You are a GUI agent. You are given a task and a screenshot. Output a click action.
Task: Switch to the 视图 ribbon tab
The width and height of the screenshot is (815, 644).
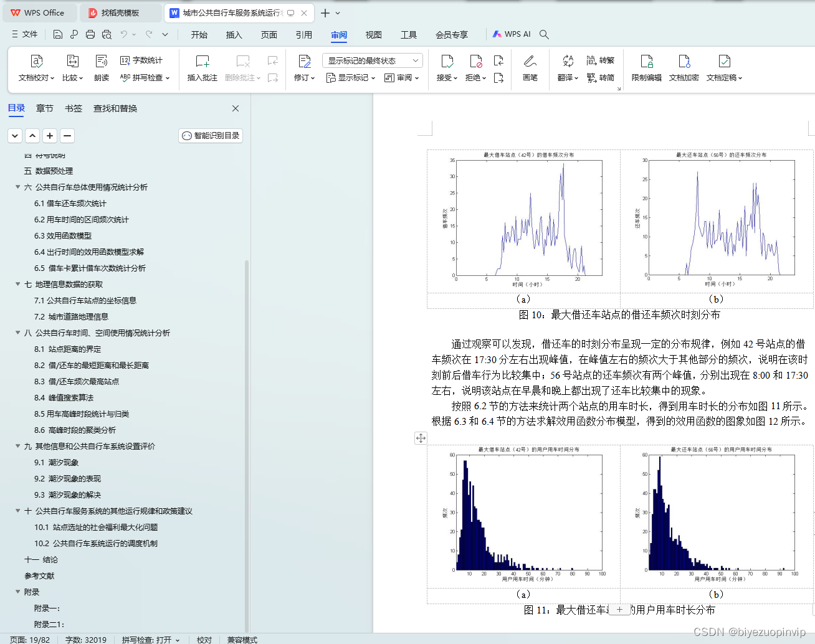point(374,35)
